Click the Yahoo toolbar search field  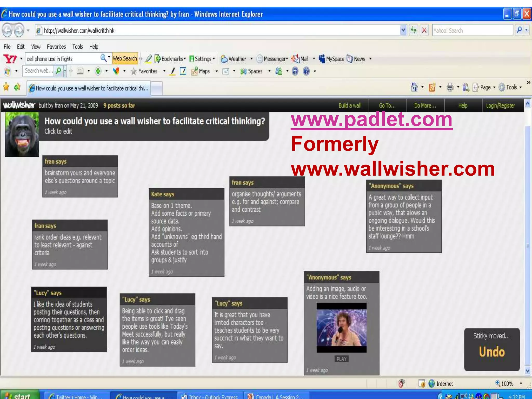point(62,59)
